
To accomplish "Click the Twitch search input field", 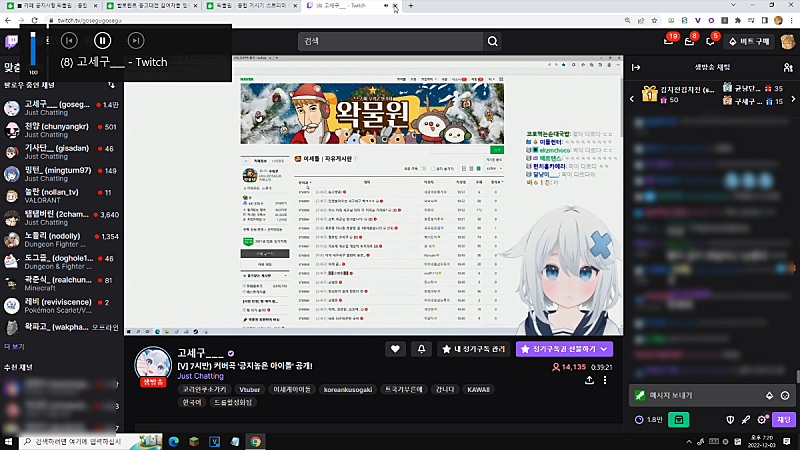I will (x=390, y=41).
